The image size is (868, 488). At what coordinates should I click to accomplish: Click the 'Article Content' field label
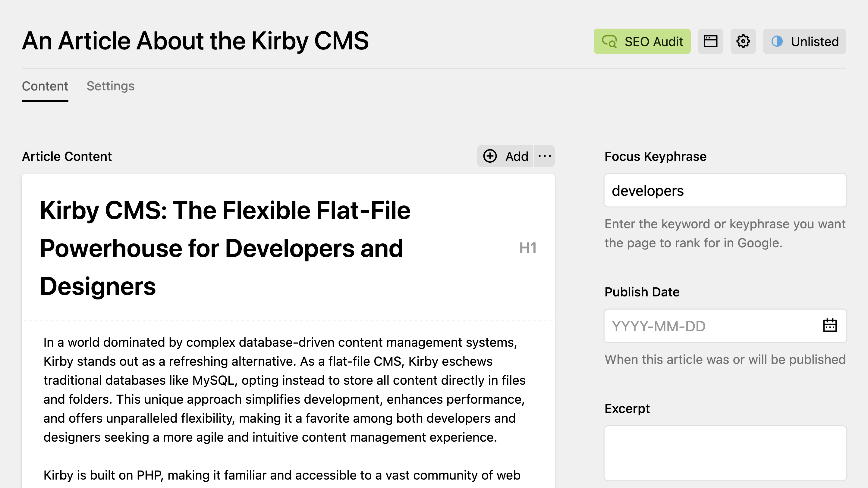(x=67, y=157)
